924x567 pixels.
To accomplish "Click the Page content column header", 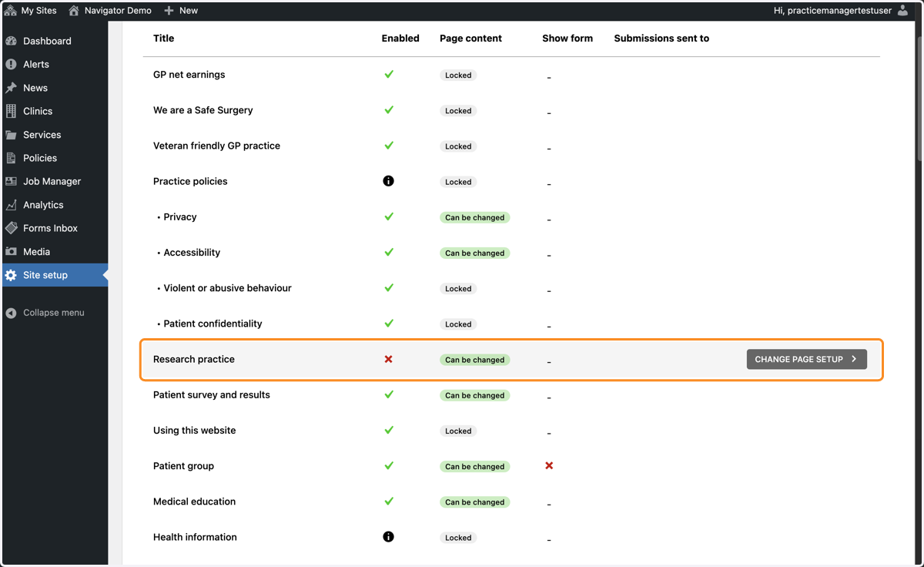I will click(x=470, y=38).
